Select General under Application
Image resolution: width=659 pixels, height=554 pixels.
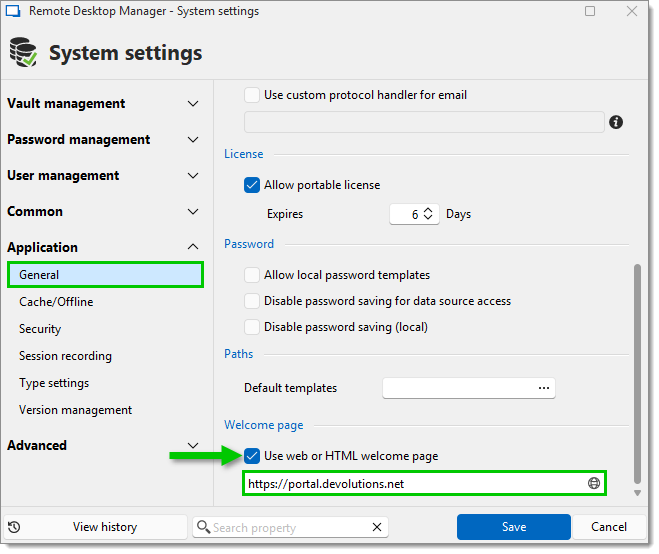click(x=105, y=274)
